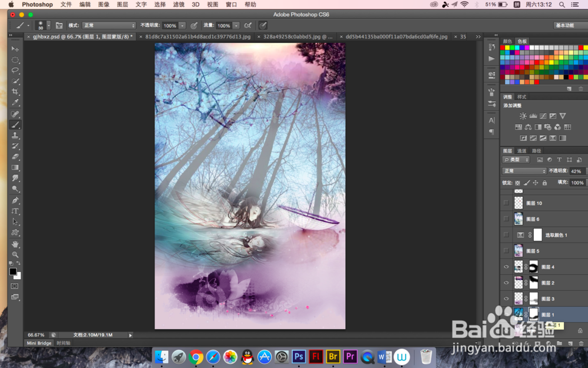This screenshot has width=588, height=368.
Task: Select the Zoom tool
Action: pos(15,254)
